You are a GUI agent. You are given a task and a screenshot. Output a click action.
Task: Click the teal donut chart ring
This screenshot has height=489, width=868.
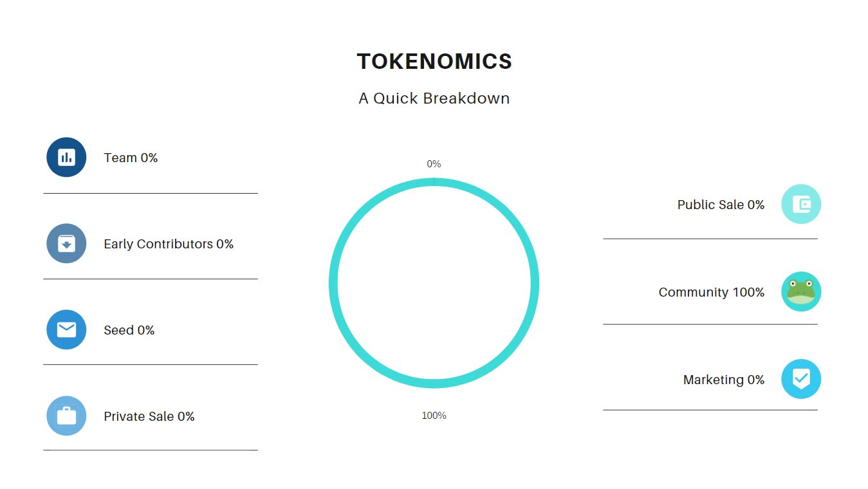pos(434,384)
